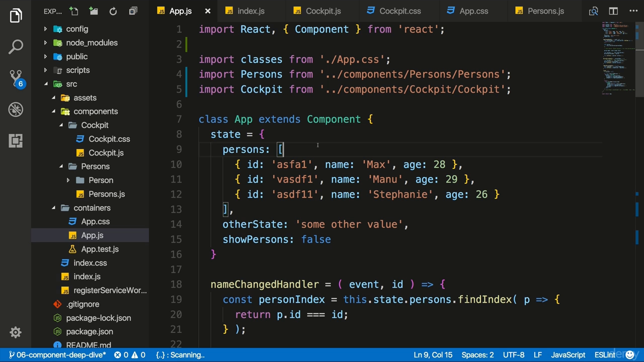Open the Explorer view in activity bar
The height and width of the screenshot is (362, 644).
[16, 16]
